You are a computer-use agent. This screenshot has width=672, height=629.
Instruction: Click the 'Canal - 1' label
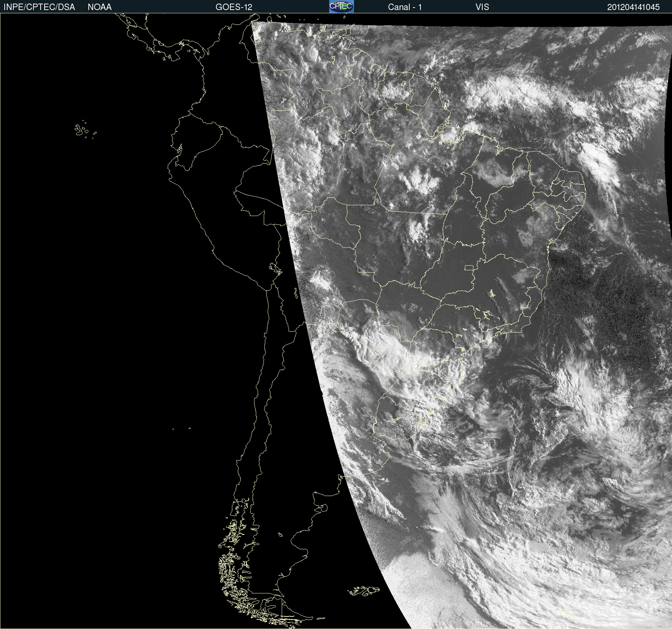click(405, 7)
